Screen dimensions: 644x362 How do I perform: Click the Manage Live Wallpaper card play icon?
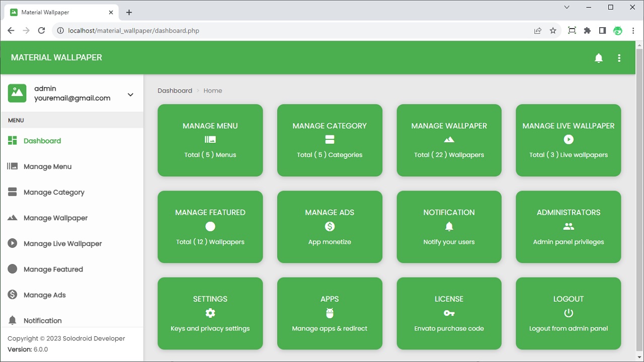(569, 140)
